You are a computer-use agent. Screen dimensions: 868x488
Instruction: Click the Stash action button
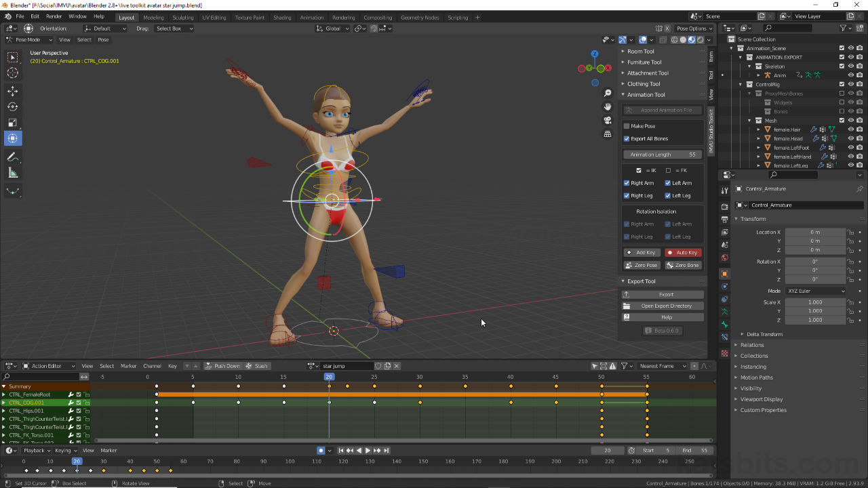point(257,366)
